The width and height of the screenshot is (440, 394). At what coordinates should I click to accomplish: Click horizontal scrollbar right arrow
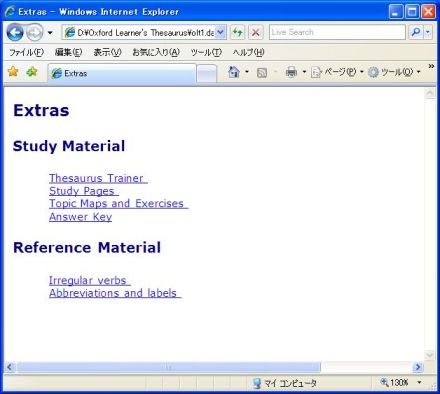[x=418, y=367]
